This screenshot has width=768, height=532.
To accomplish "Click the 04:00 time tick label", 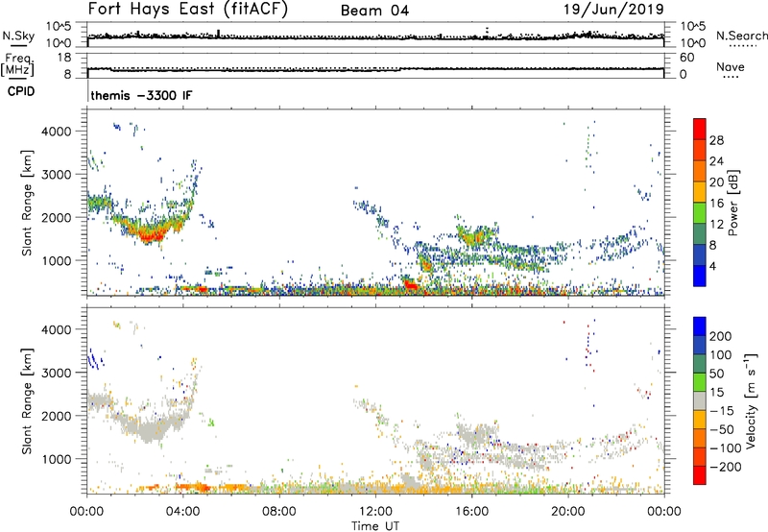I will 183,512.
